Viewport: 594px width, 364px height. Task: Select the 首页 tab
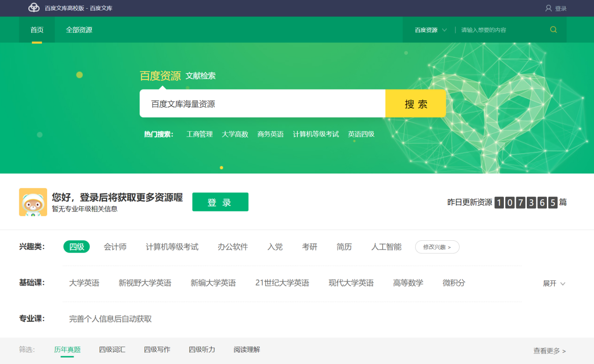click(37, 29)
